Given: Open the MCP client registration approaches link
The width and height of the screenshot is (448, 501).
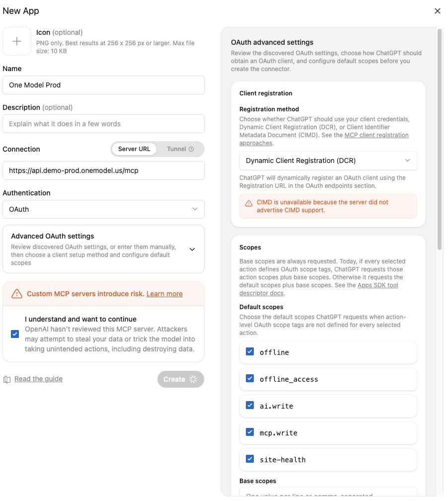Looking at the screenshot, I should click(x=324, y=139).
